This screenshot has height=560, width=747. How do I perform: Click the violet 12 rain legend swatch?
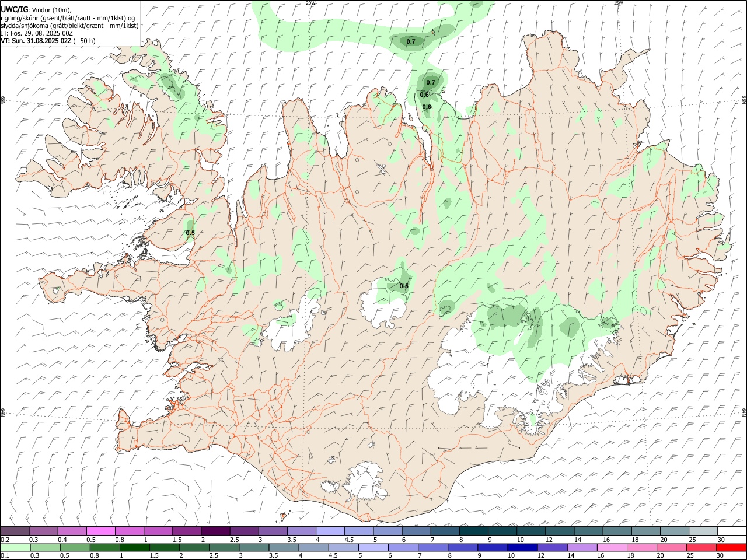coord(551,548)
